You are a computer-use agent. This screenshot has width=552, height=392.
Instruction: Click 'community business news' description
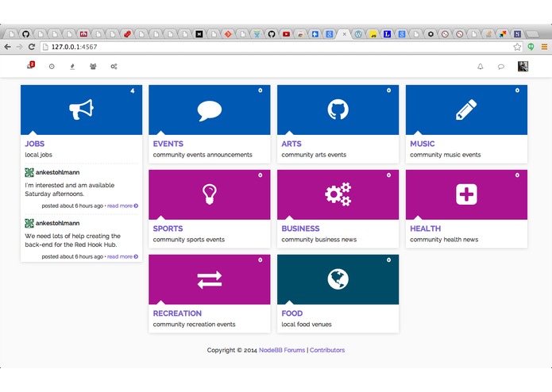coord(319,240)
